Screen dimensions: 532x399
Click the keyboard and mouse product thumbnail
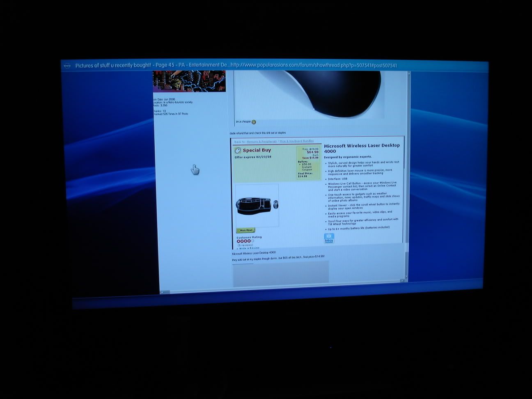(x=257, y=205)
